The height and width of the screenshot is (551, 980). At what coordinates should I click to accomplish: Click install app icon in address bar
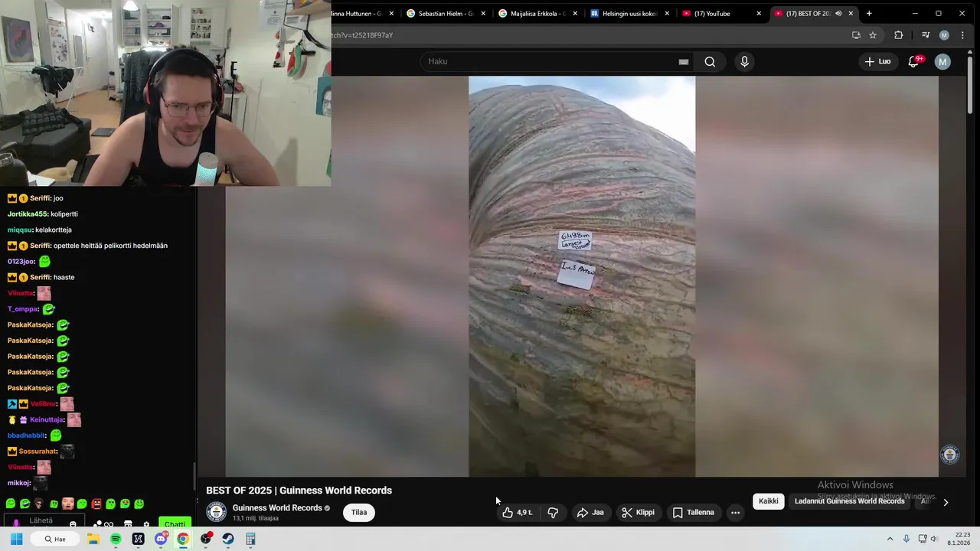point(856,35)
